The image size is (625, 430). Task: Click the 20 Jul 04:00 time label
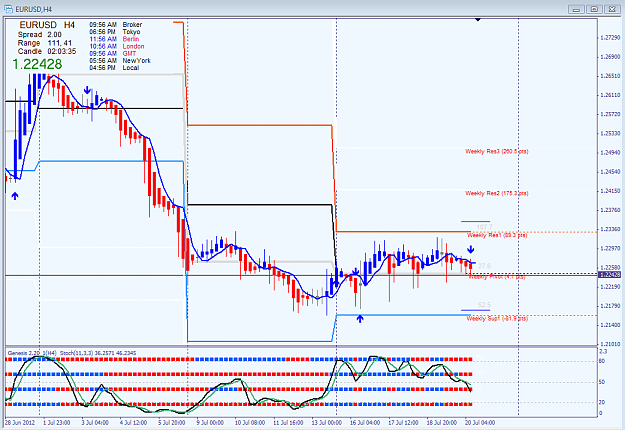(480, 423)
